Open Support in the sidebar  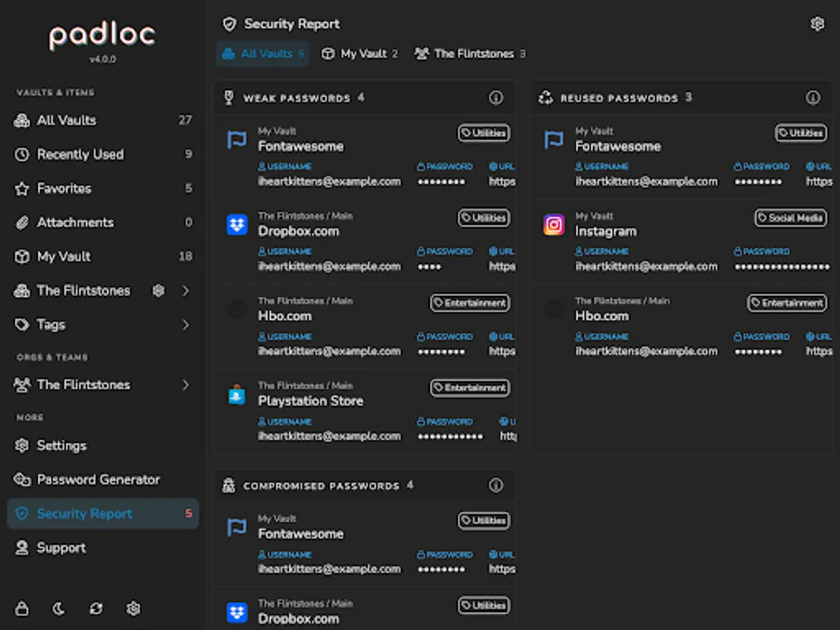(x=103, y=548)
